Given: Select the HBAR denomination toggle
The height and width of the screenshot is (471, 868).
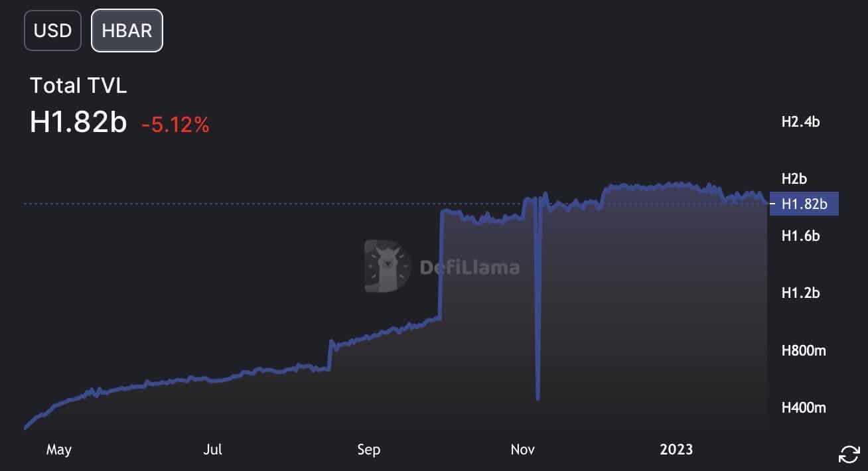Looking at the screenshot, I should pos(127,31).
